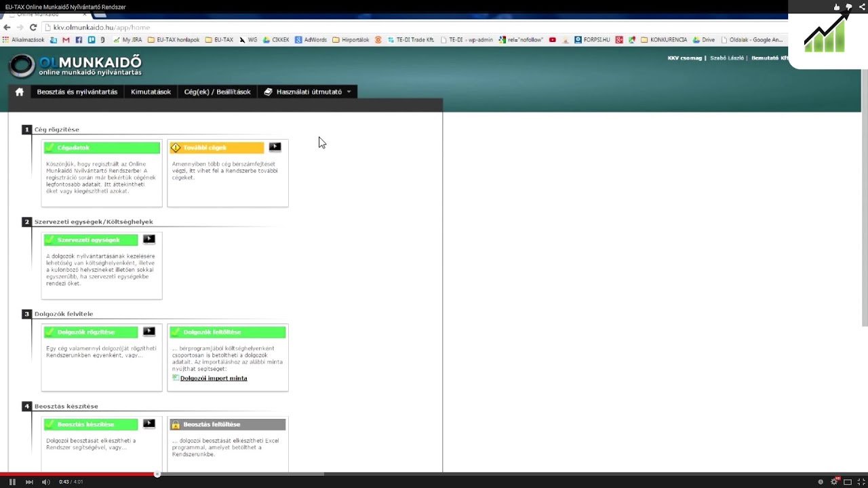Play the video next to További cégek

275,147
